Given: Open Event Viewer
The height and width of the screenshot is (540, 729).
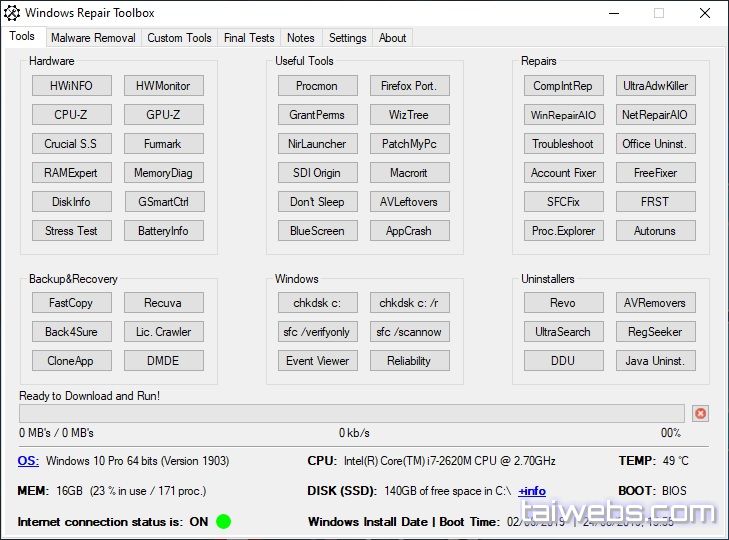Looking at the screenshot, I should [317, 361].
